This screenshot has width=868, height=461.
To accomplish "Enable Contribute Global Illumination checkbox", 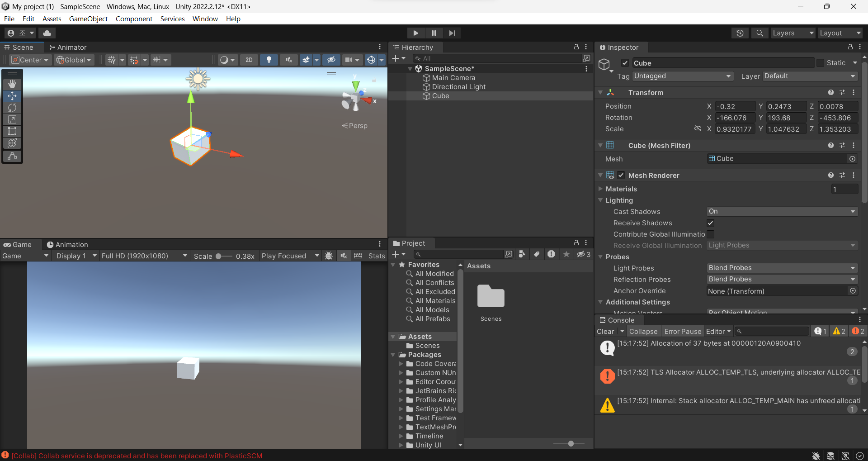I will point(711,234).
